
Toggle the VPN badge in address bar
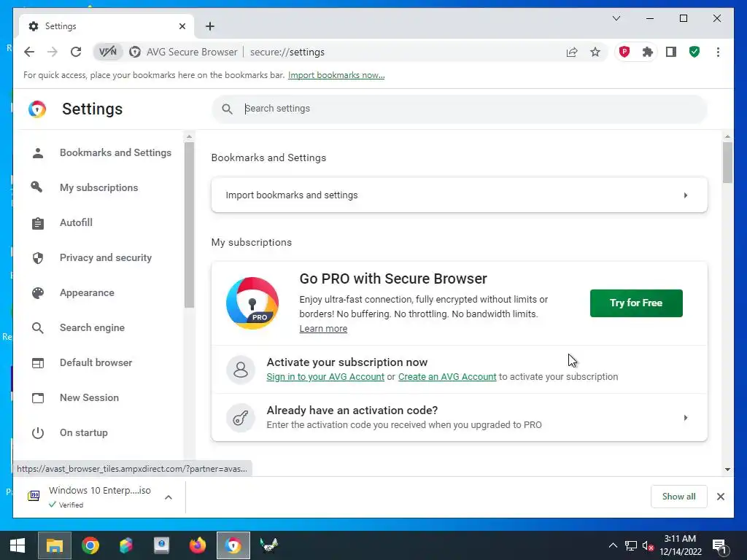pyautogui.click(x=108, y=52)
